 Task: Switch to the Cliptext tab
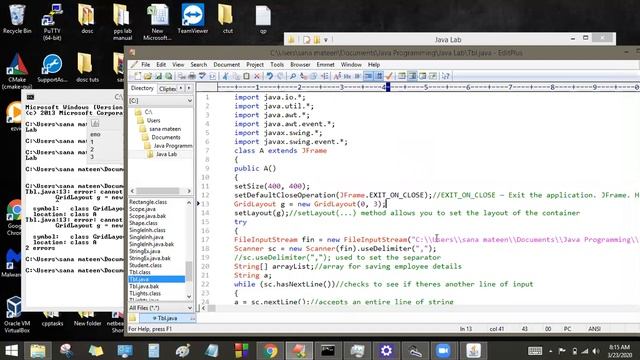167,89
